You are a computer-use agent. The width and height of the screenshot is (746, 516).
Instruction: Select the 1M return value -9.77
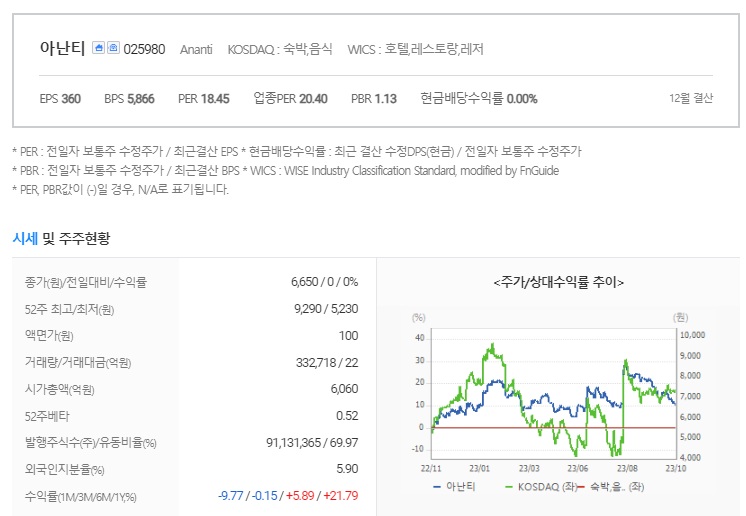(x=231, y=496)
